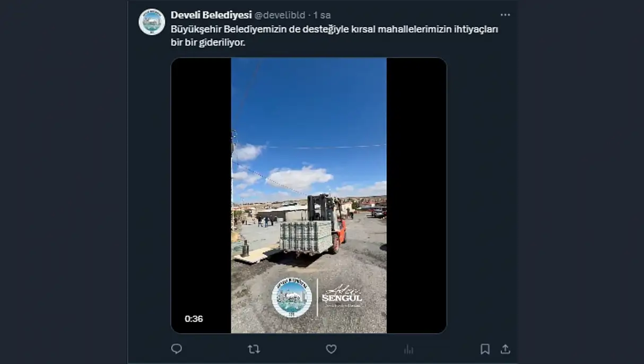
Task: Reply to the tweet via speech bubble icon
Action: point(177,349)
